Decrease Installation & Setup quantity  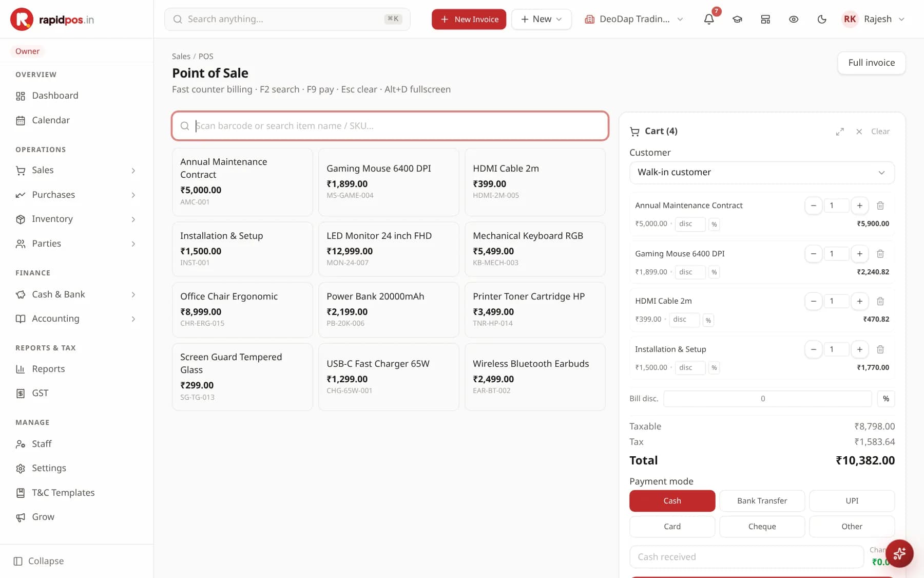(813, 349)
